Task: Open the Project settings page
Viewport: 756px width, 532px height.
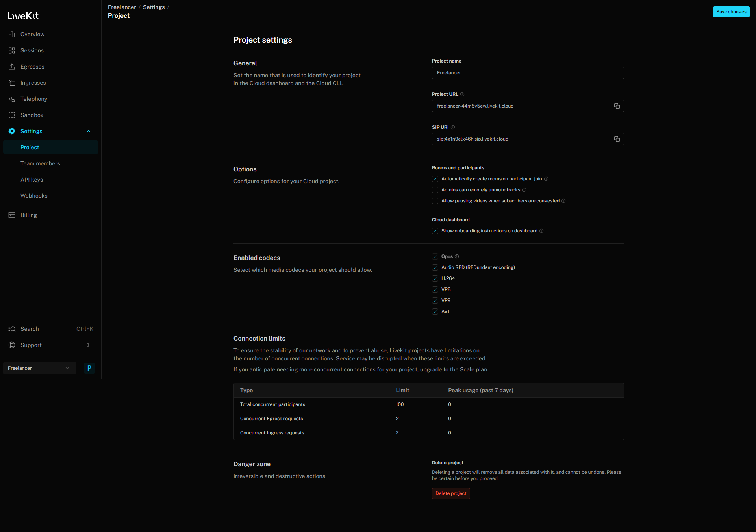Action: pos(50,147)
